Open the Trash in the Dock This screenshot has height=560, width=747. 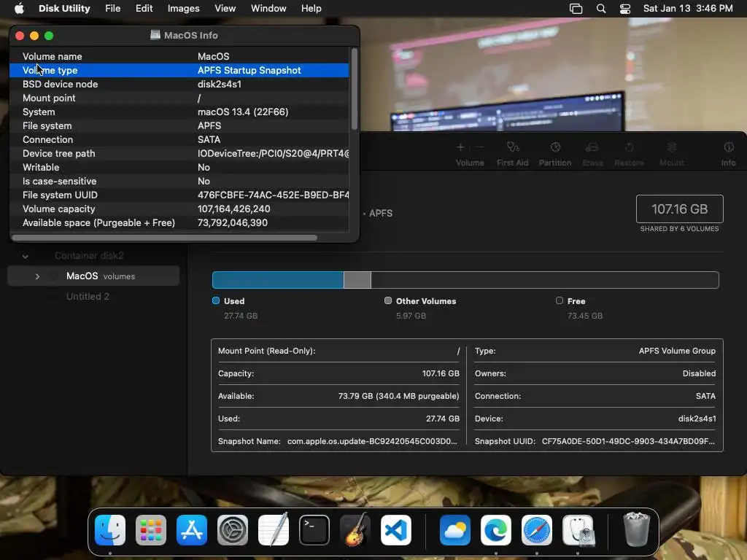tap(636, 530)
